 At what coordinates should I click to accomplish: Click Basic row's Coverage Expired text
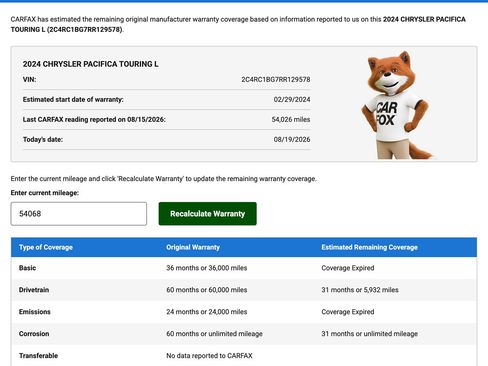(348, 268)
